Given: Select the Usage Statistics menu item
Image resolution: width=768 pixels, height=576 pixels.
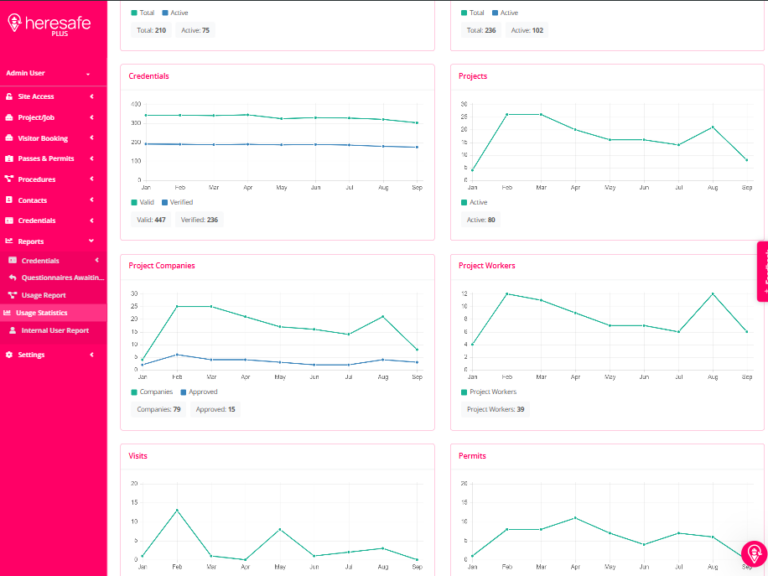Looking at the screenshot, I should click(53, 312).
